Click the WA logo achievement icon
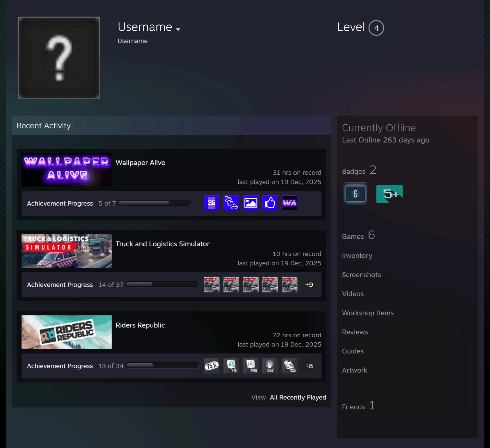 pyautogui.click(x=289, y=203)
